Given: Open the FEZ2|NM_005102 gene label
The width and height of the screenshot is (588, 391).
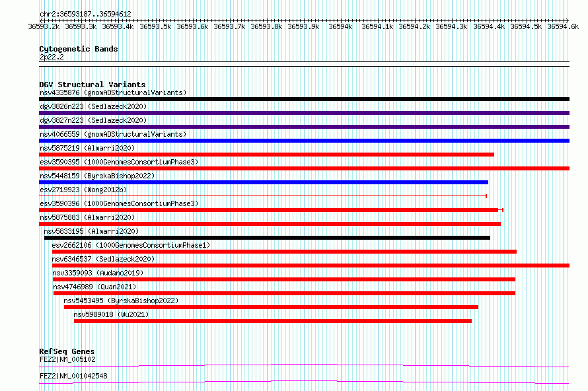Looking at the screenshot, I should [x=67, y=359].
